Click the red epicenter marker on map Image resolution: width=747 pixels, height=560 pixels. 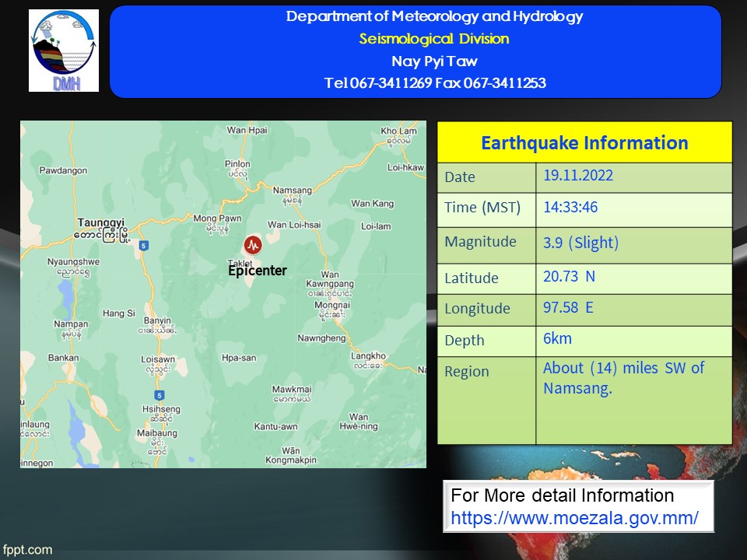[253, 245]
